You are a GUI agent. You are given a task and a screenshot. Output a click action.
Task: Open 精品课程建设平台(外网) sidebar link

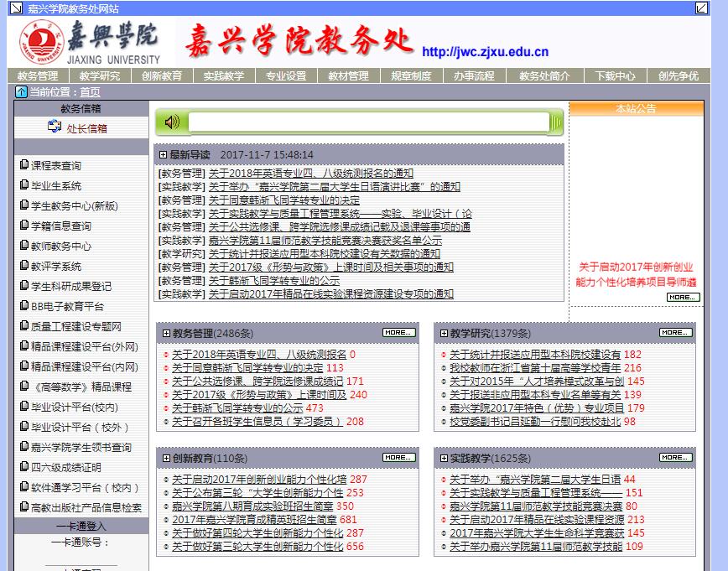pos(85,346)
